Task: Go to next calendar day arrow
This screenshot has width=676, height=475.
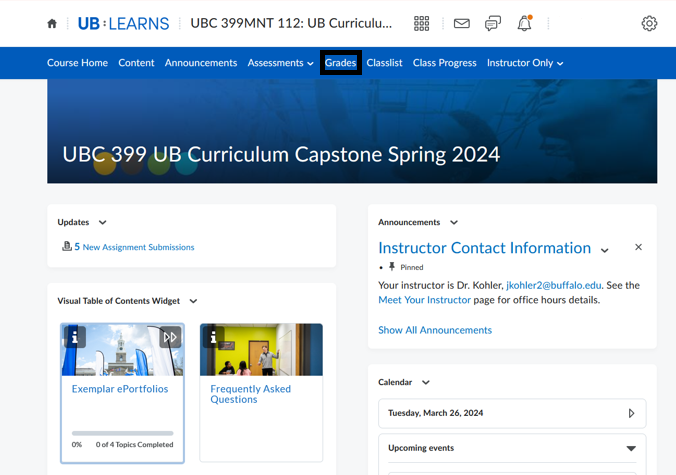Action: 631,413
